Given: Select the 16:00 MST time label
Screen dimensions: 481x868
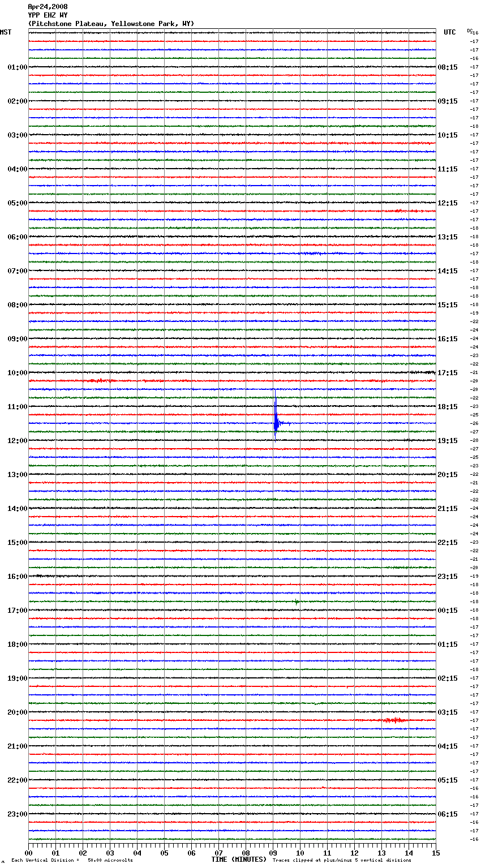Looking at the screenshot, I should point(18,577).
